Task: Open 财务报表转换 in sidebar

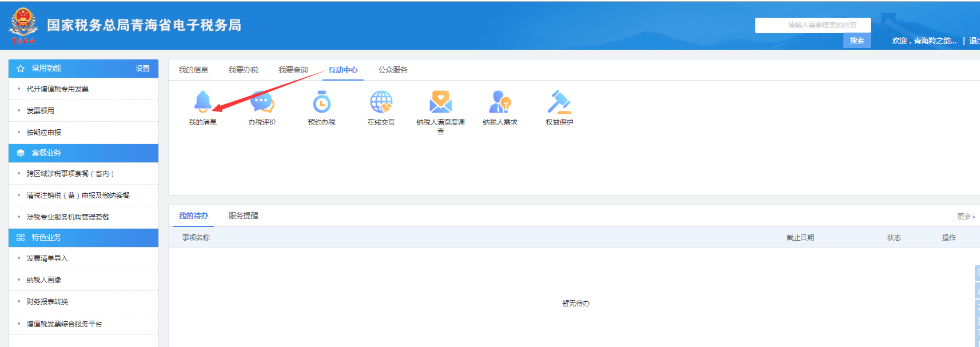Action: click(47, 302)
